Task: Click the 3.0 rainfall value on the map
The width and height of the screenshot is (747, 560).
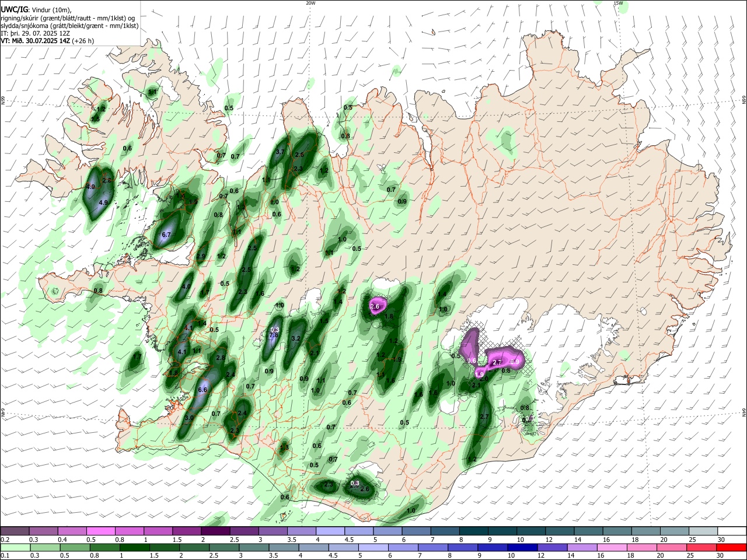Action: [x=189, y=418]
